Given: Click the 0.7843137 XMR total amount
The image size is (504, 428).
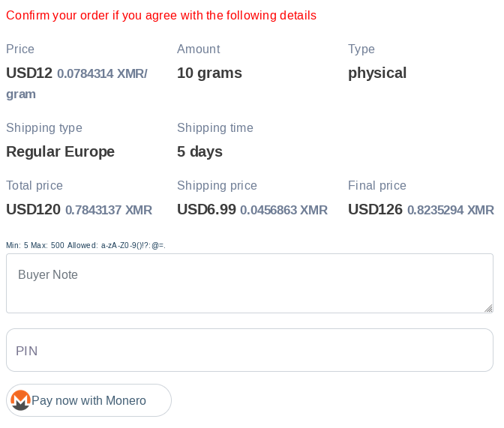Looking at the screenshot, I should coord(109,211).
